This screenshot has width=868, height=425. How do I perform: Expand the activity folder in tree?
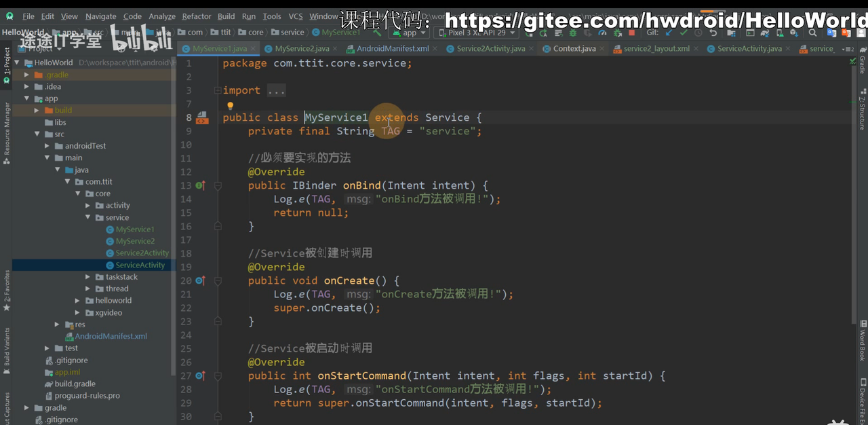click(89, 206)
